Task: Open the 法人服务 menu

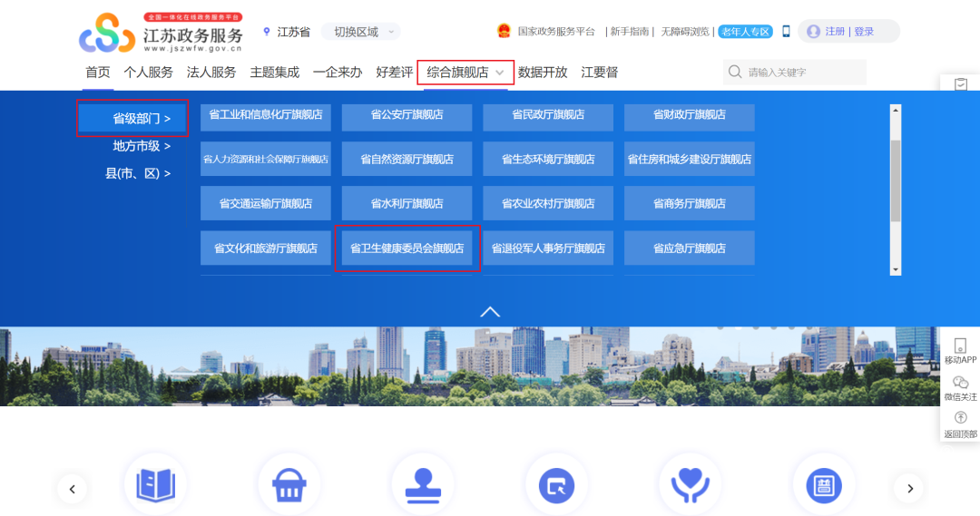Action: [x=211, y=73]
